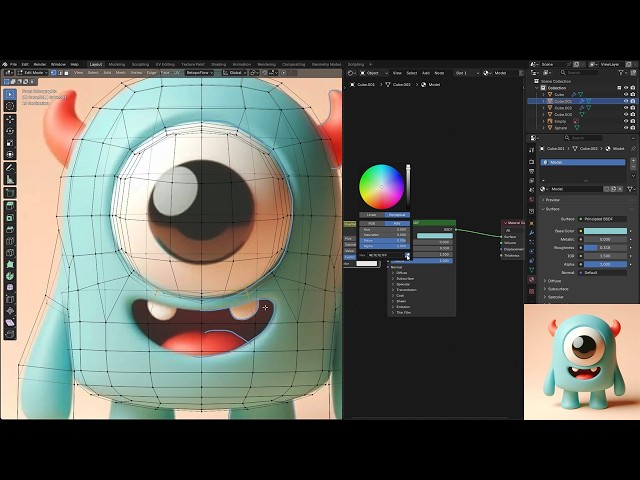Click the eyedropper icon in color picker popup
This screenshot has height=480, width=640.
[x=407, y=255]
